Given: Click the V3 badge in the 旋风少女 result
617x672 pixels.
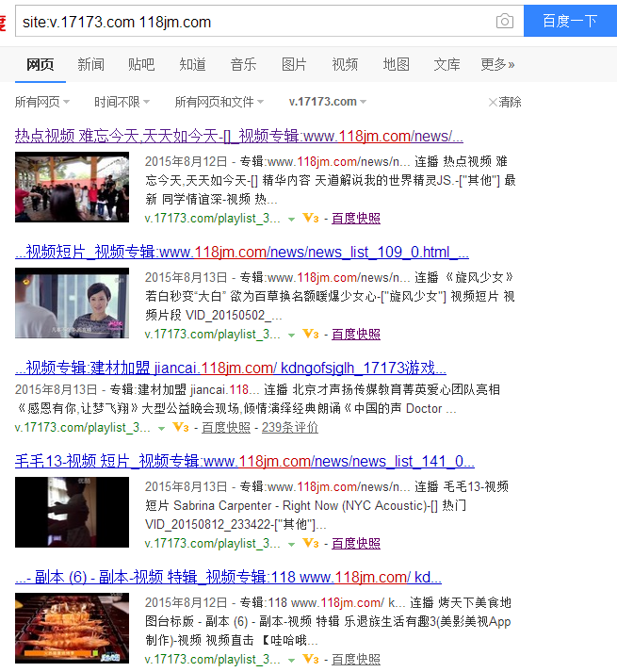Looking at the screenshot, I should tap(311, 335).
